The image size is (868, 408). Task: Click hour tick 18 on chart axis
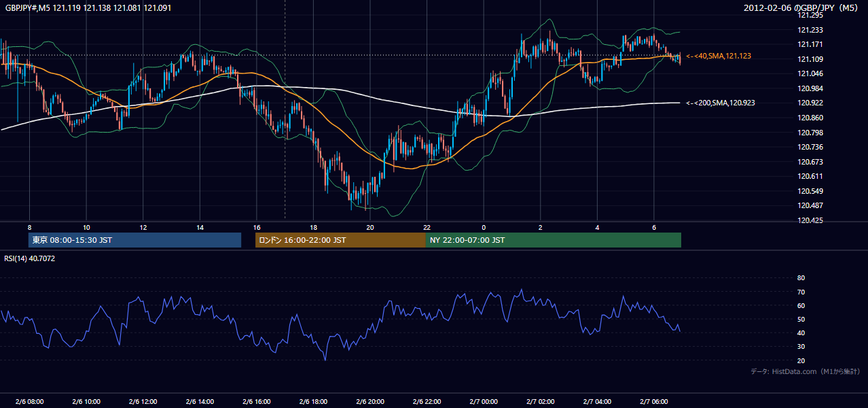click(x=313, y=227)
